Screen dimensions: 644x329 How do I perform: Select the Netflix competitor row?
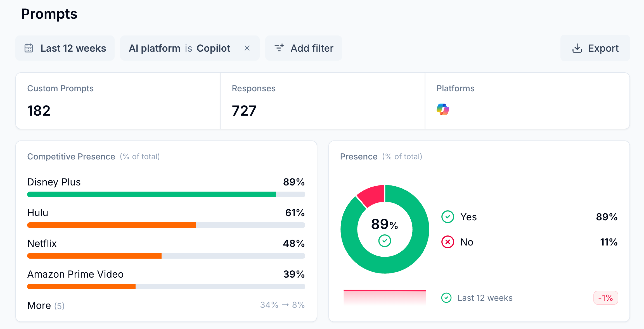pyautogui.click(x=42, y=244)
